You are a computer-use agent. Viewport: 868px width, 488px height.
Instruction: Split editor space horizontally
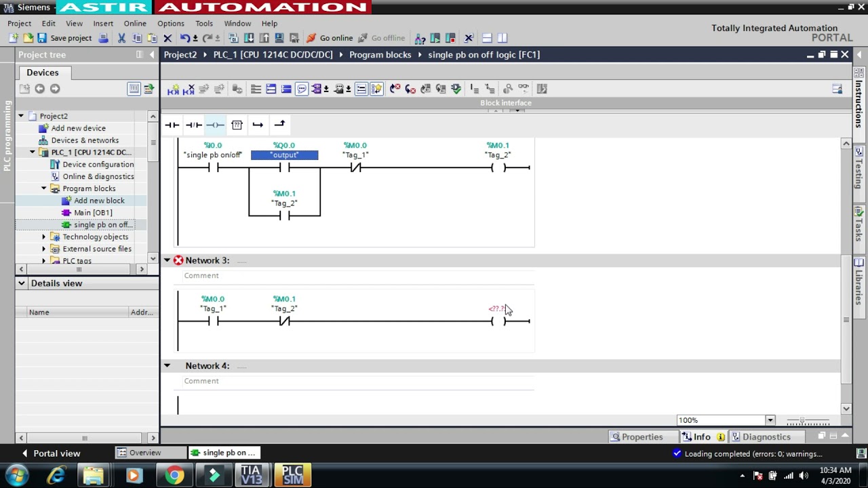(x=487, y=38)
